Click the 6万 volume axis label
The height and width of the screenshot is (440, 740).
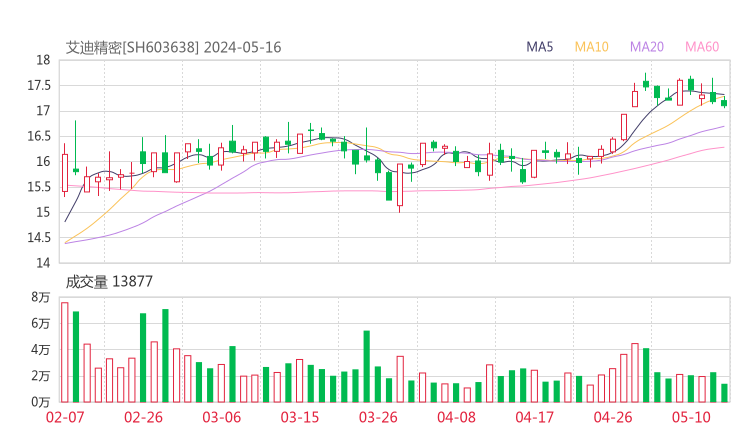coord(41,324)
